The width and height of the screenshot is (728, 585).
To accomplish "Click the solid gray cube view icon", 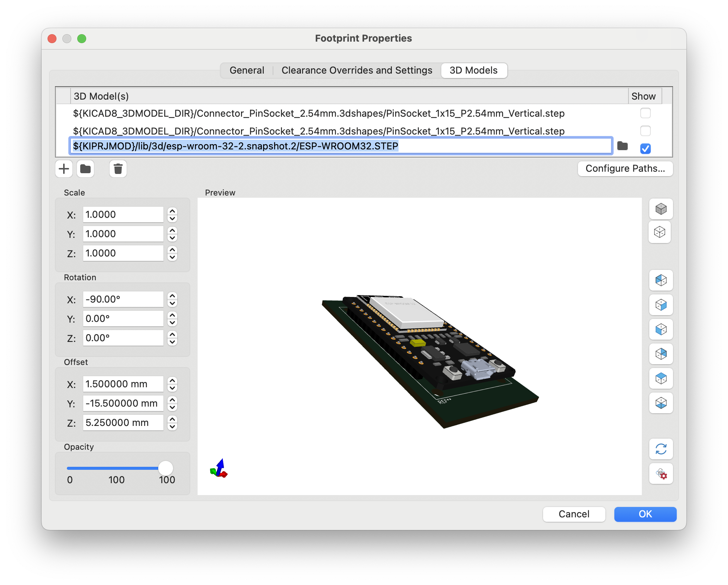I will coord(661,209).
